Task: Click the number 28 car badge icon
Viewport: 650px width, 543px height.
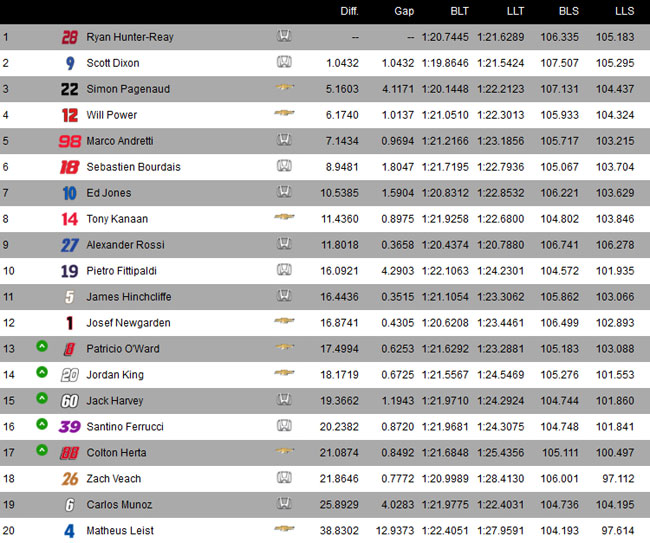Action: pos(70,37)
